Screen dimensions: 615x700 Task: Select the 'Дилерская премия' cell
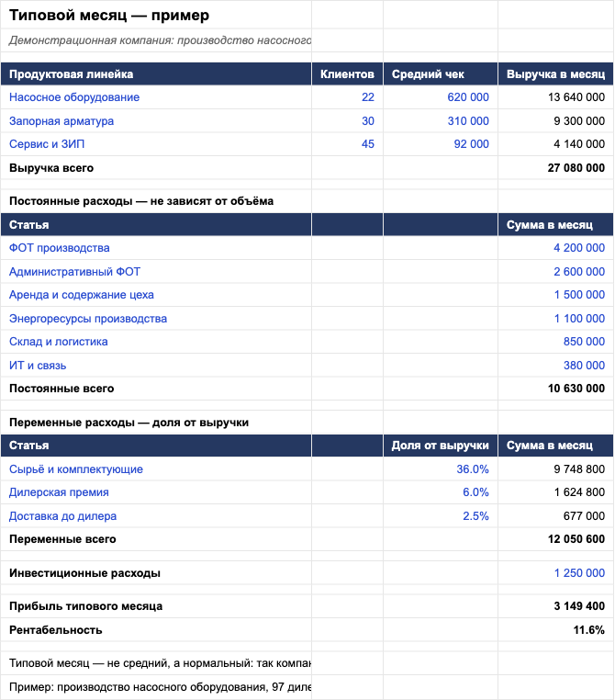[x=156, y=492]
